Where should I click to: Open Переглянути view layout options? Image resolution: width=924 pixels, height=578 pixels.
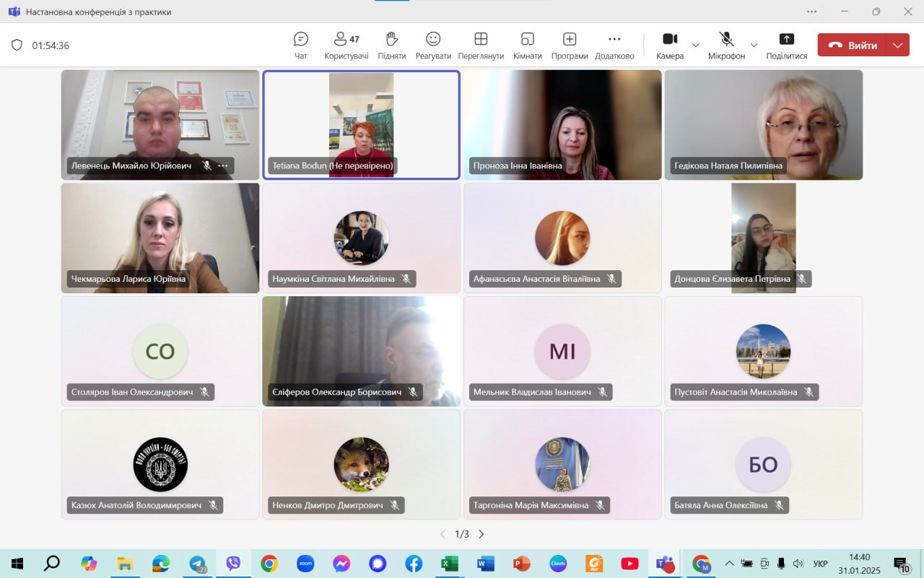481,45
